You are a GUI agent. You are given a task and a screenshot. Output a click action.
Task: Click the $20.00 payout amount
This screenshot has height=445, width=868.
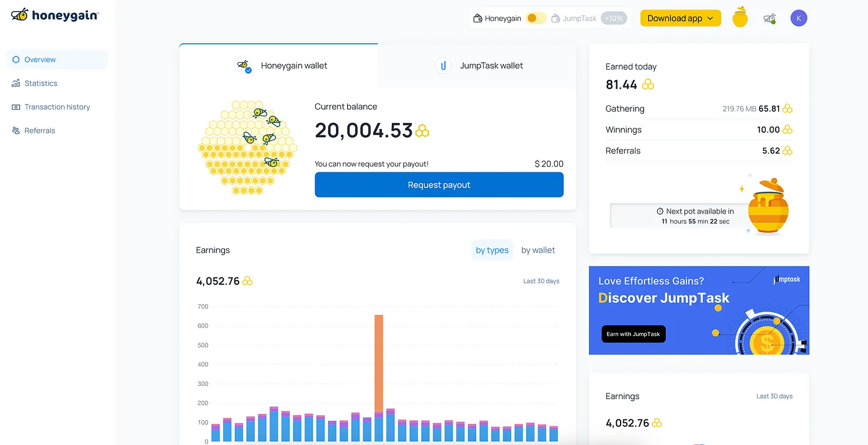point(549,164)
